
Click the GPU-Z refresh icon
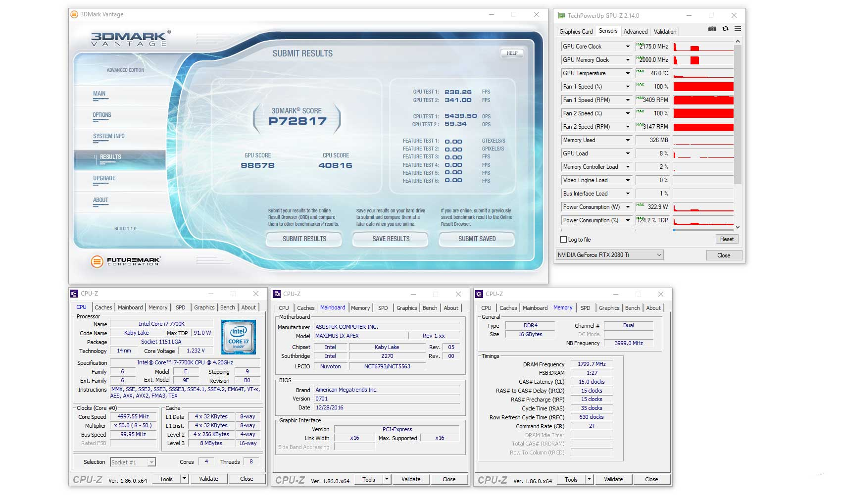(x=725, y=29)
